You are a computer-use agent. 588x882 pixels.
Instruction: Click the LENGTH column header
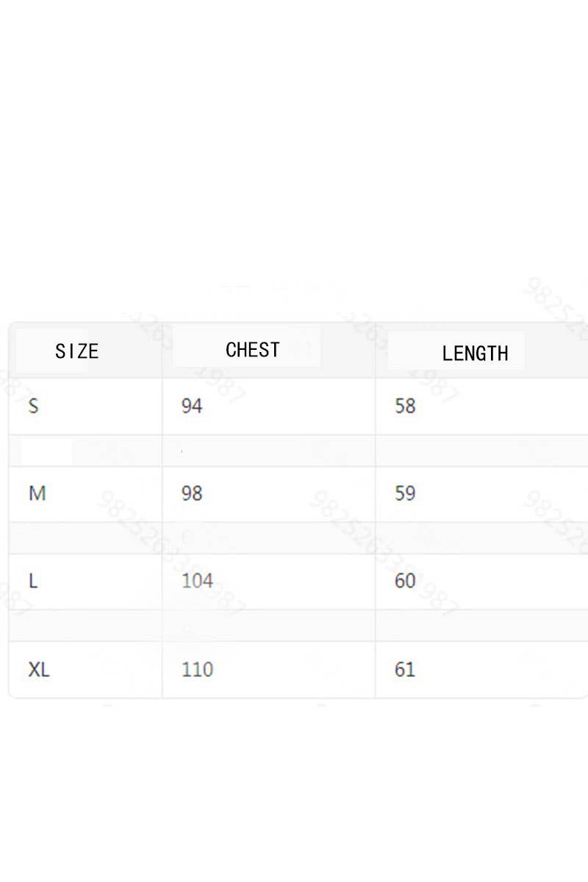tap(475, 354)
